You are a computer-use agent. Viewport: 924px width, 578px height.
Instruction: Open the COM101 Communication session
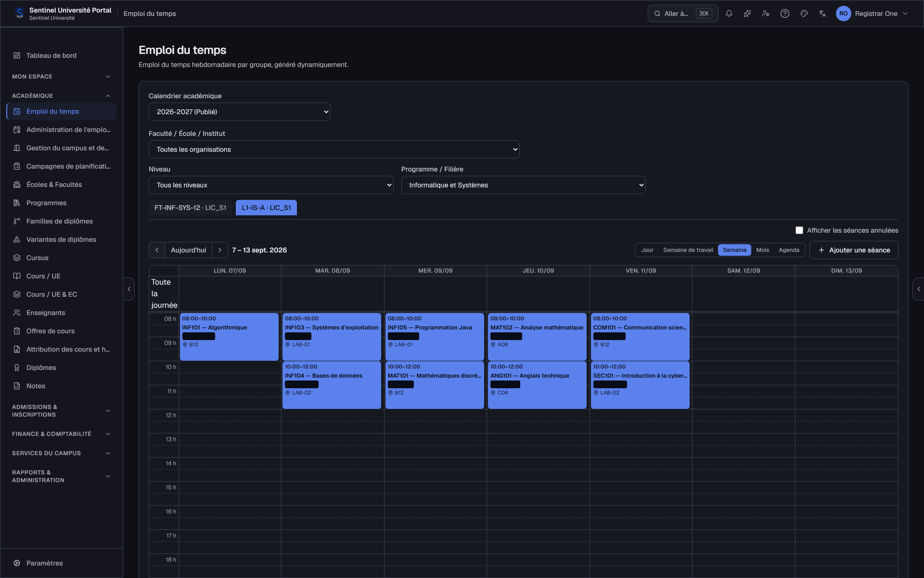tap(640, 337)
